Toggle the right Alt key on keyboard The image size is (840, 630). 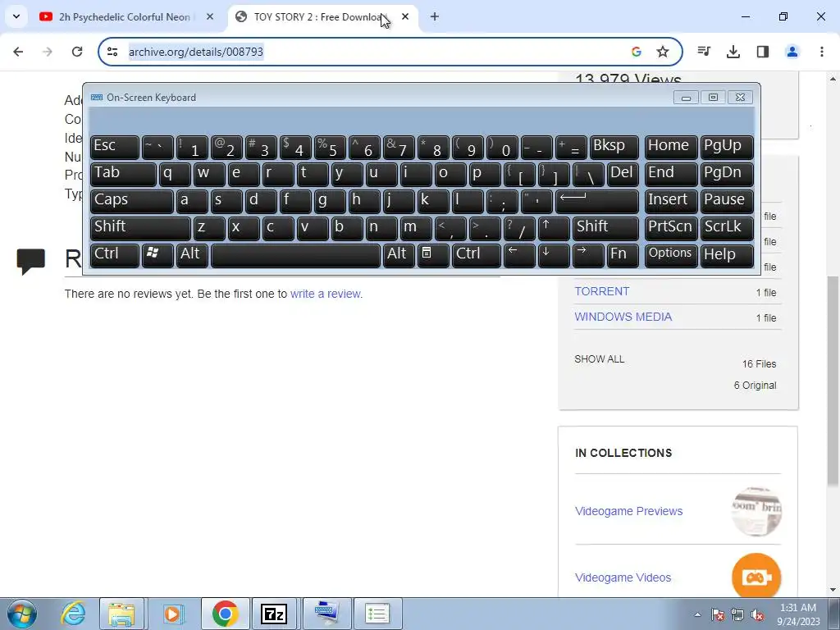pyautogui.click(x=399, y=254)
